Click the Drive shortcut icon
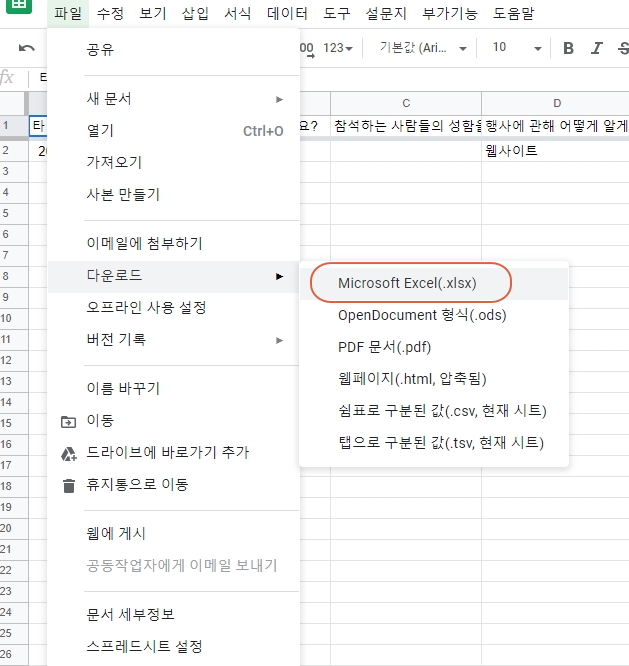629x666 pixels. (x=68, y=454)
